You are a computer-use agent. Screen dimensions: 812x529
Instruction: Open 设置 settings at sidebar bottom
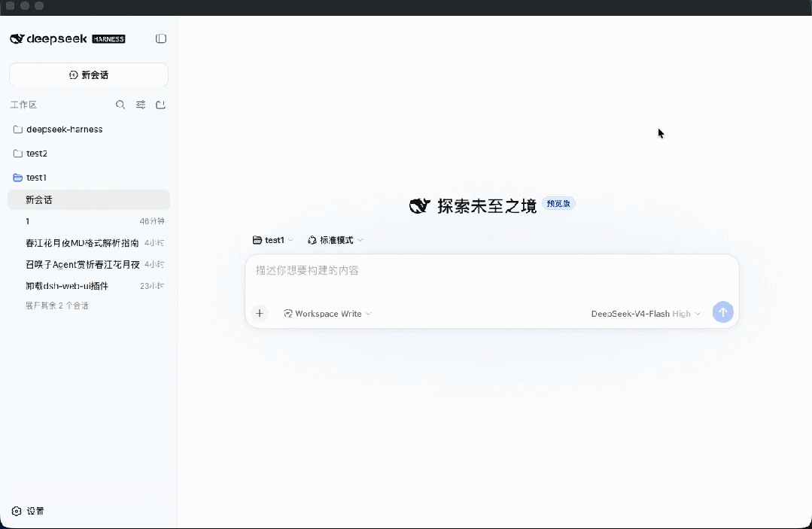28,511
